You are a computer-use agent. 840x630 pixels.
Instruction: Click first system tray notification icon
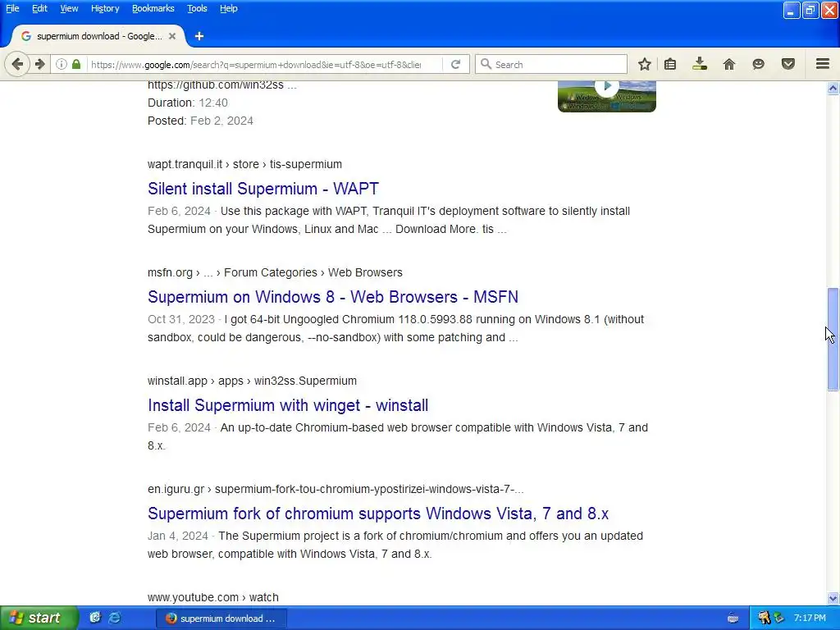click(x=764, y=618)
